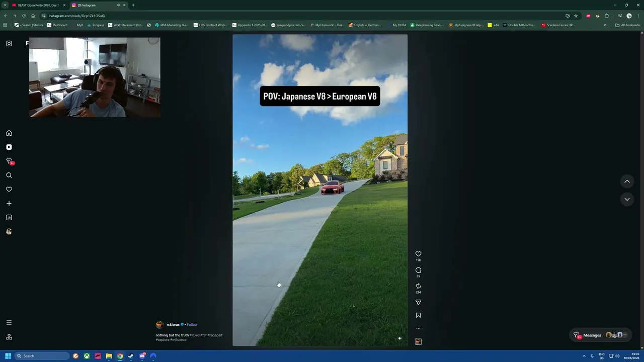
Task: Open the Scuderia Ferrari HP bookmark
Action: coord(558,25)
